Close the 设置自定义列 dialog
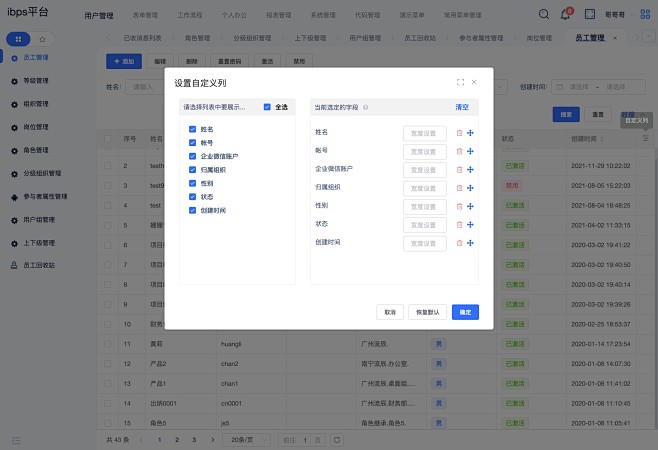This screenshot has width=658, height=450. pyautogui.click(x=474, y=82)
